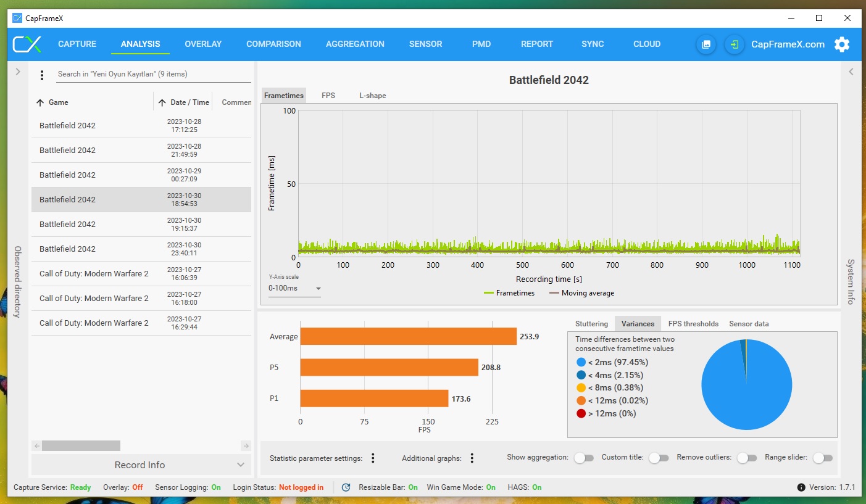Toggle Show aggregation switch

(x=584, y=458)
